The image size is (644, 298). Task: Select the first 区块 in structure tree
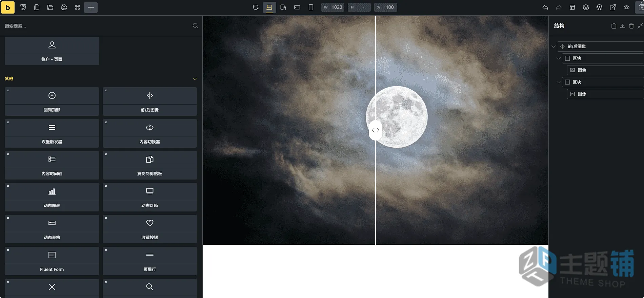pyautogui.click(x=603, y=58)
